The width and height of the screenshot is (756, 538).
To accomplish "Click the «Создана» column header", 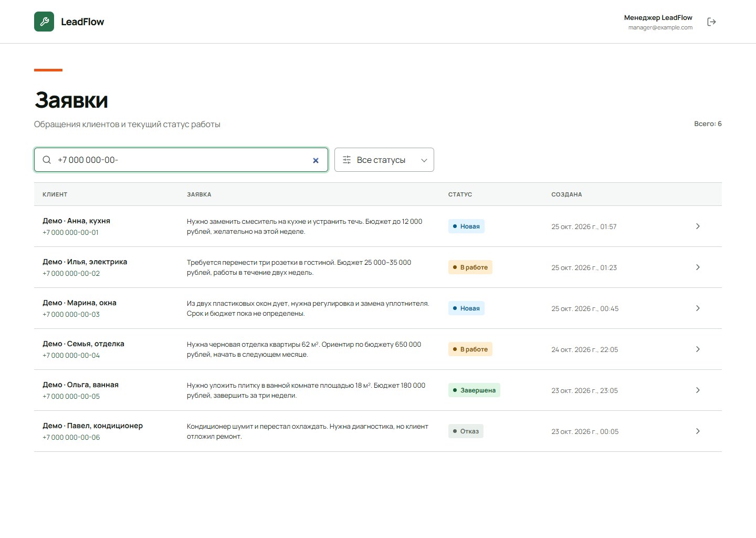I will [x=566, y=194].
